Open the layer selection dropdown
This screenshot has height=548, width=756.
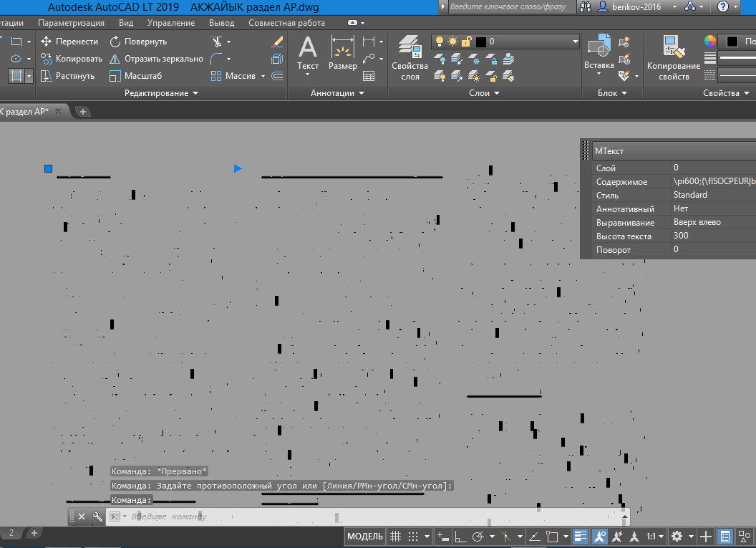tap(575, 42)
